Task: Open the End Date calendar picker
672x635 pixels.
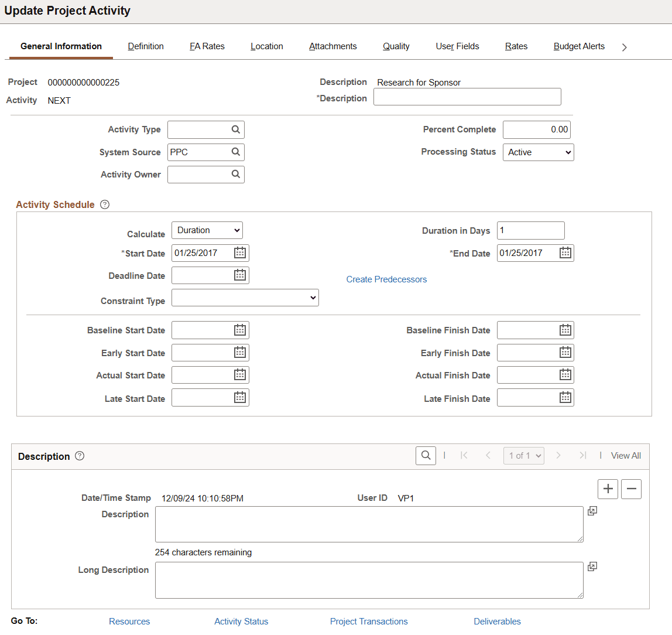Action: click(564, 252)
